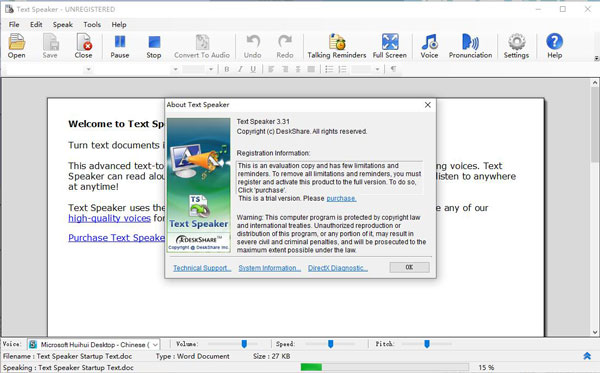600x373 pixels.
Task: Click 'Text Speaker 3.31' version text
Action: tap(263, 121)
